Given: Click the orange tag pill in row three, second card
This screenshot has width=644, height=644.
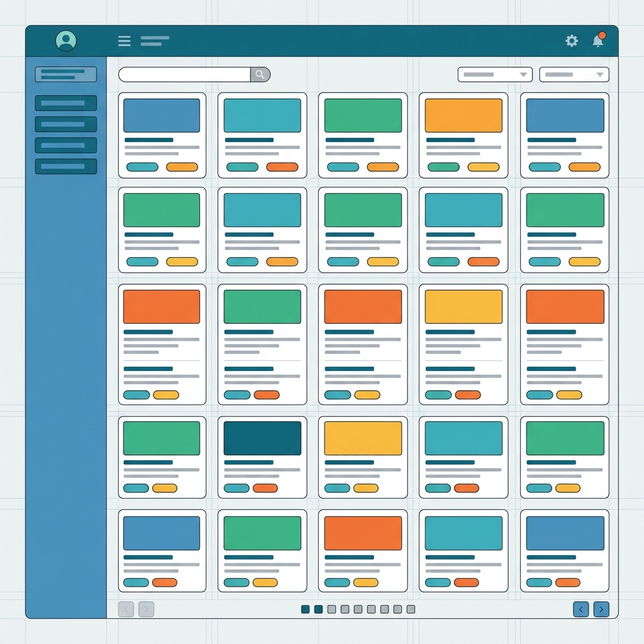Looking at the screenshot, I should [x=267, y=395].
